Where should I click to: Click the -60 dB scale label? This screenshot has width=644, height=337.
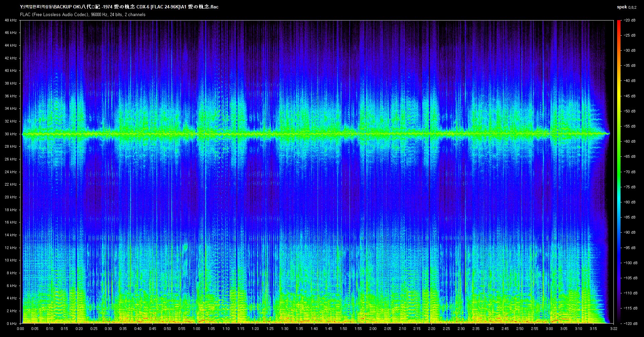(630, 141)
